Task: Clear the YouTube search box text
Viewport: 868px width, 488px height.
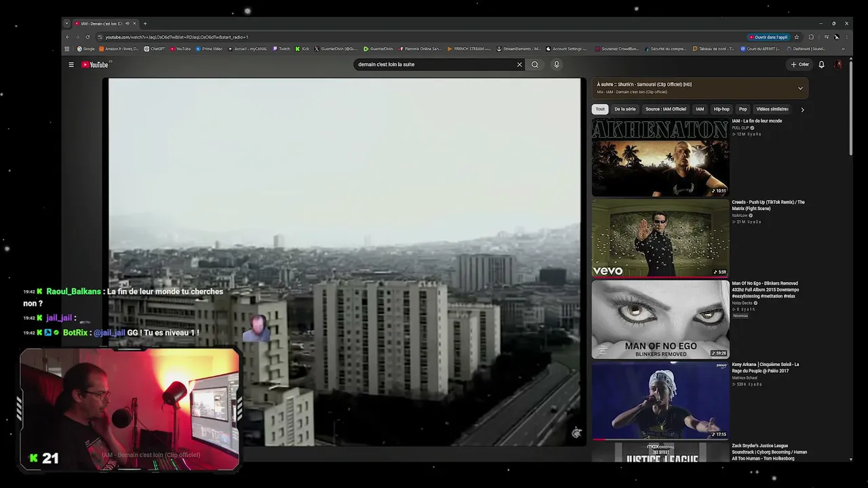Action: 519,64
